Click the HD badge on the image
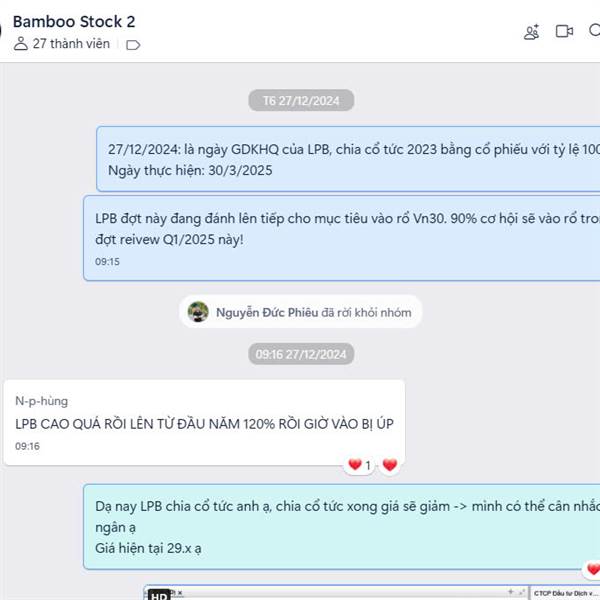Image resolution: width=600 pixels, height=600 pixels. coord(159,595)
